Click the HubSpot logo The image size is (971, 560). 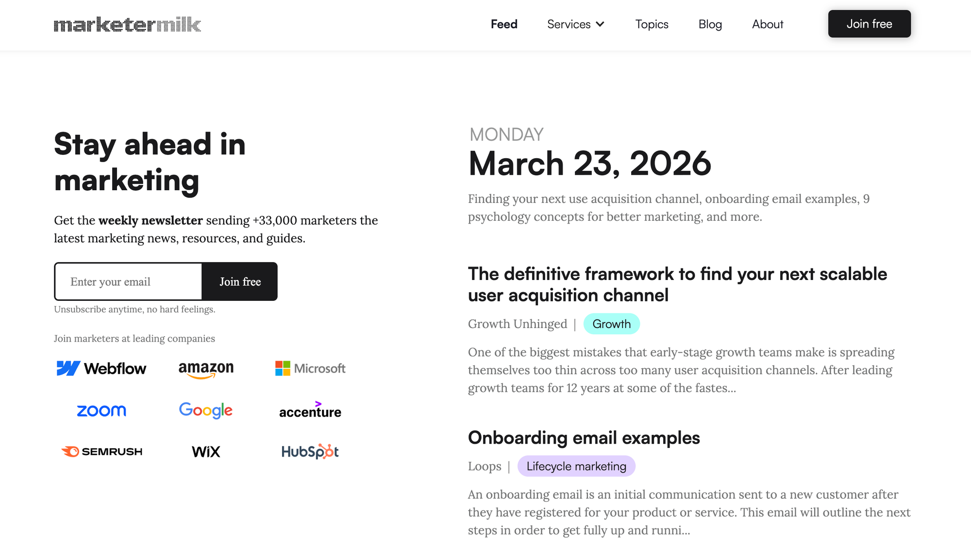click(x=310, y=451)
